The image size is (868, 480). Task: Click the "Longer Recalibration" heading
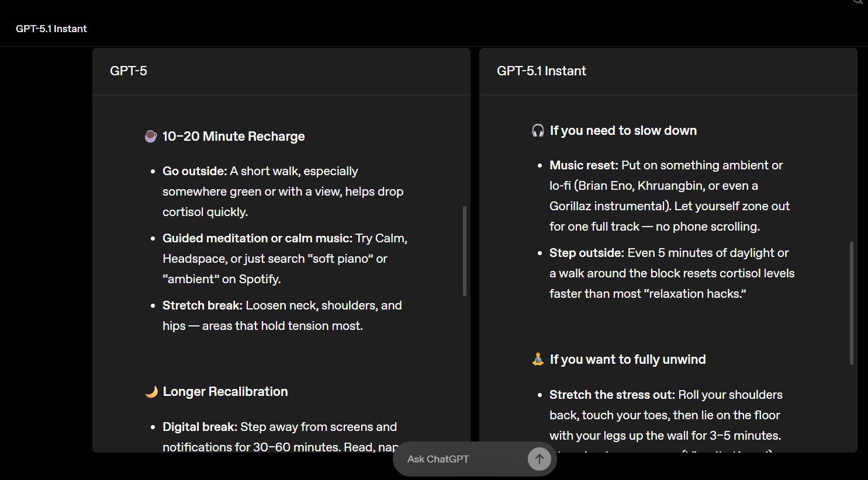225,392
